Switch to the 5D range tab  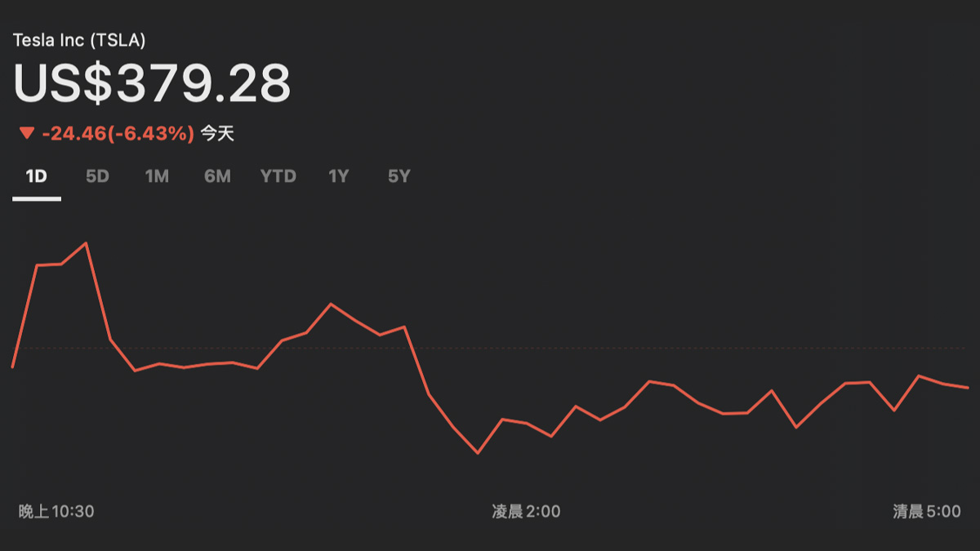point(97,176)
